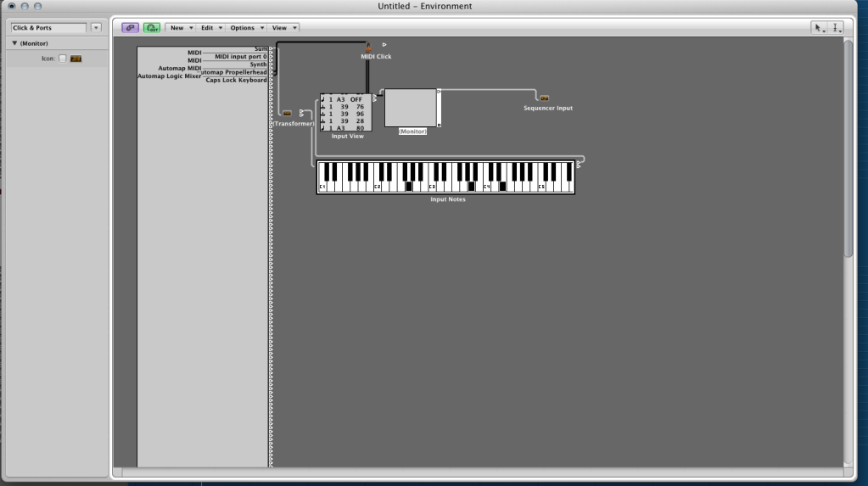This screenshot has height=486, width=868.
Task: Select the Transformer object icon
Action: click(x=287, y=113)
